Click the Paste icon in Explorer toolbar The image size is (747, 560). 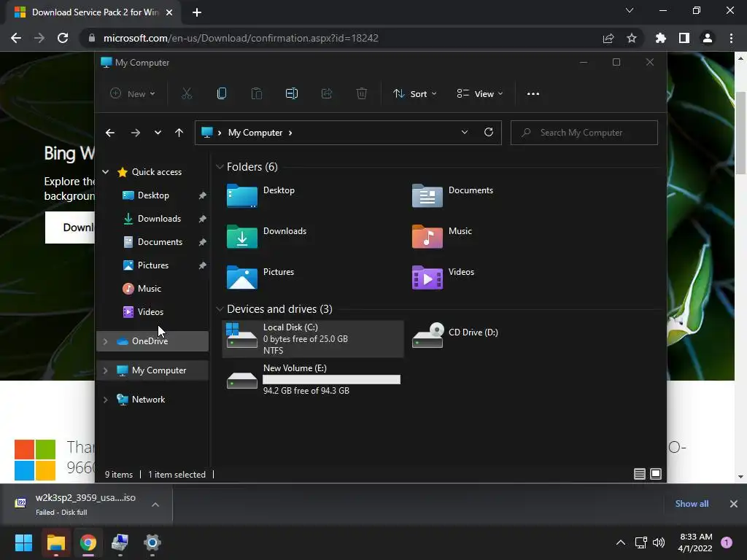257,94
